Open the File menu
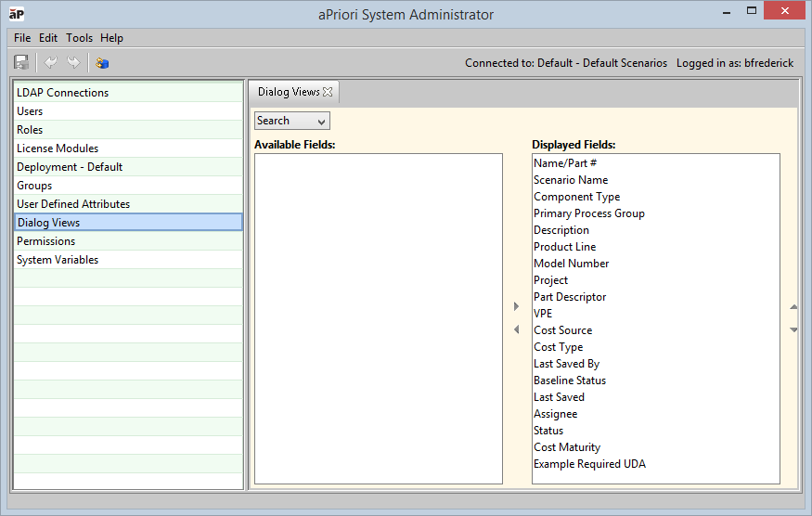Viewport: 812px width, 516px height. (x=22, y=38)
